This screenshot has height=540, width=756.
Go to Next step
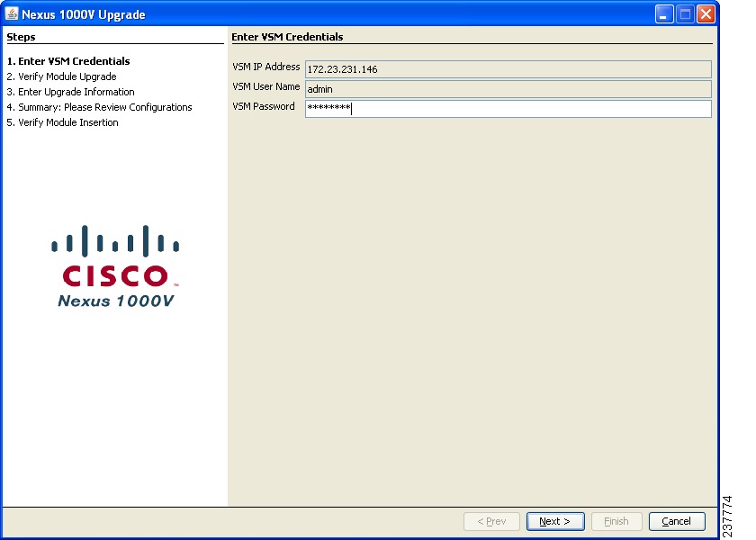(x=555, y=521)
